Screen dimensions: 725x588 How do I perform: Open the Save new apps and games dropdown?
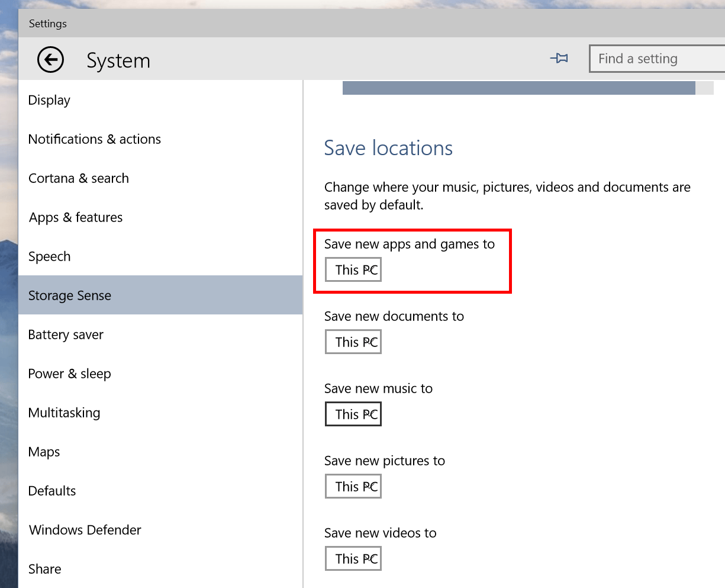pos(353,269)
